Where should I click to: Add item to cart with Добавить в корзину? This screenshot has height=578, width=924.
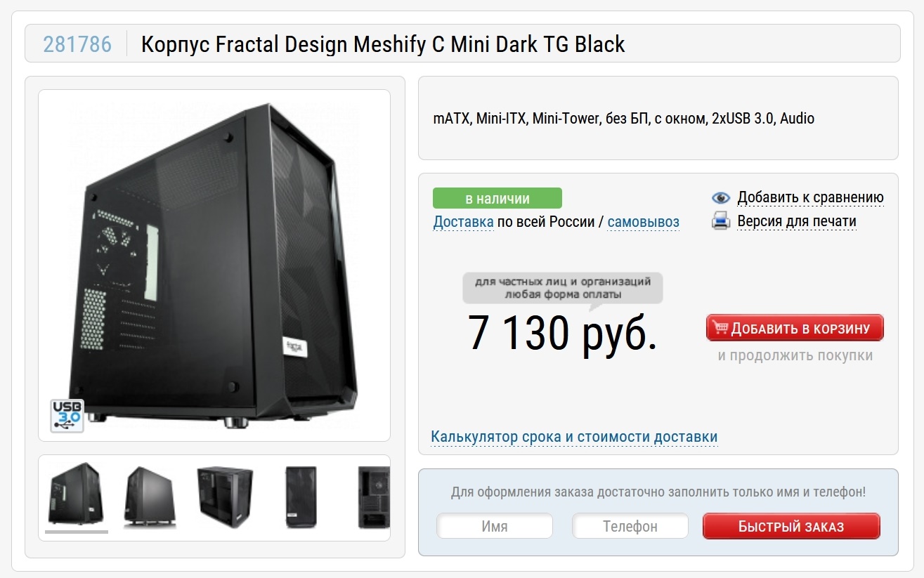[x=795, y=328]
